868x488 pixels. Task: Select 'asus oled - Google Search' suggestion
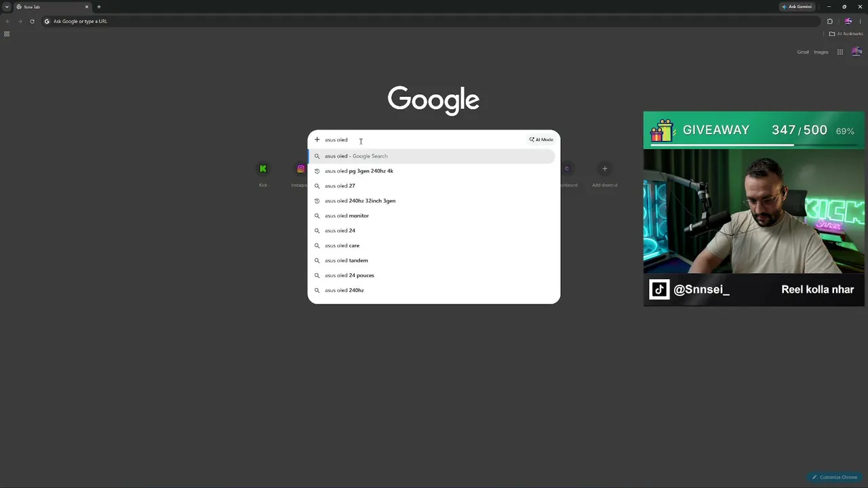click(x=431, y=156)
